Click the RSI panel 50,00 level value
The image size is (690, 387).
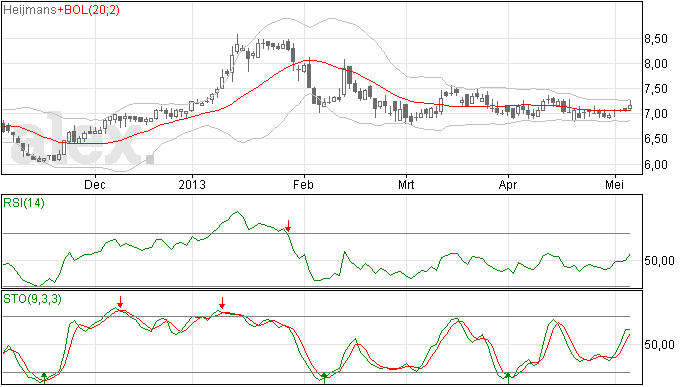[659, 261]
